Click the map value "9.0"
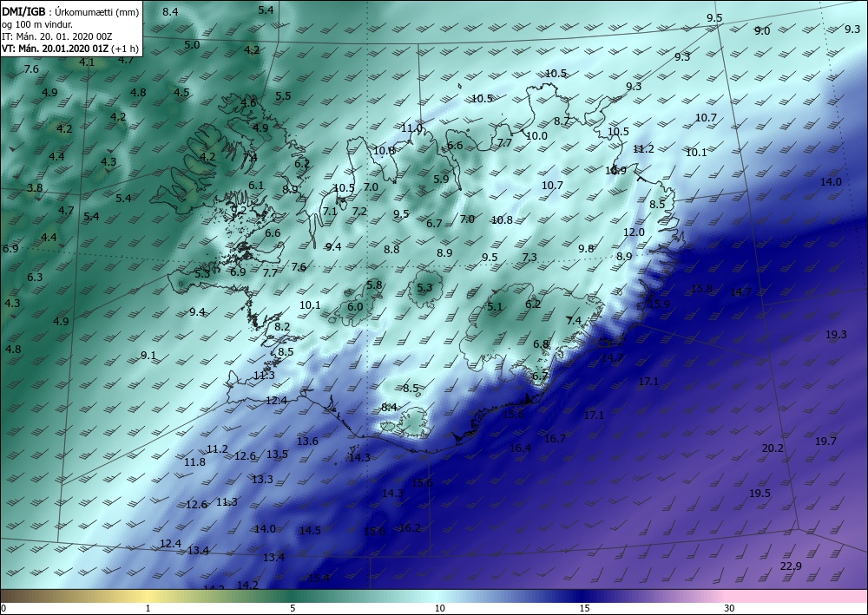Viewport: 868px width, 615px height. coord(762,31)
